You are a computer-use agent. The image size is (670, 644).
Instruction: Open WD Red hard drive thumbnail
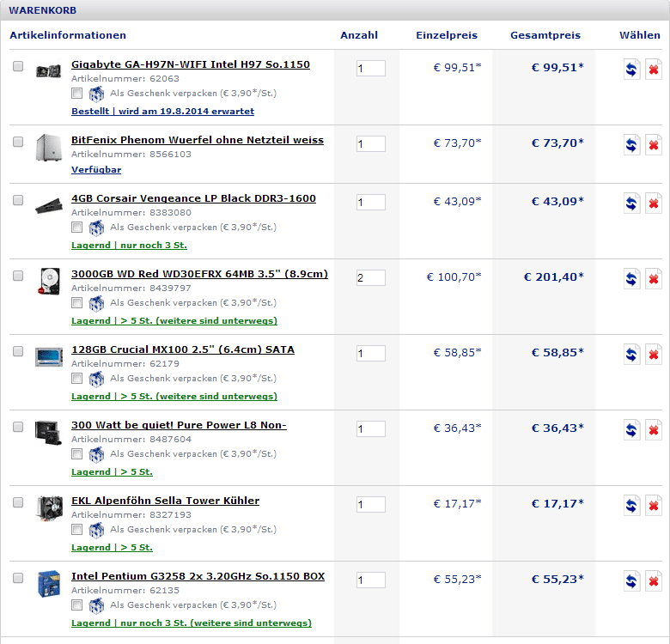tap(50, 281)
